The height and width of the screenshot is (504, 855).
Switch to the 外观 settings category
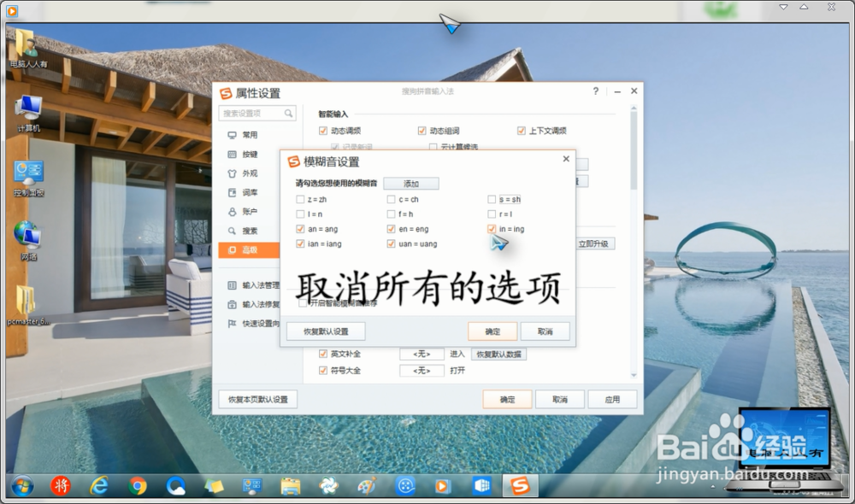tap(249, 173)
